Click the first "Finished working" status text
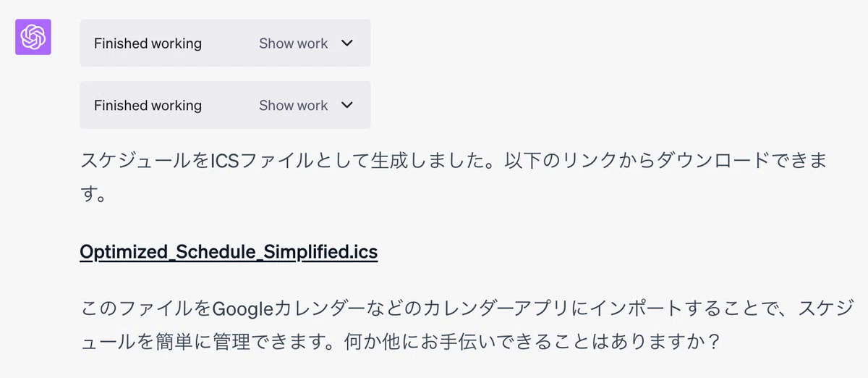The image size is (868, 378). tap(148, 43)
